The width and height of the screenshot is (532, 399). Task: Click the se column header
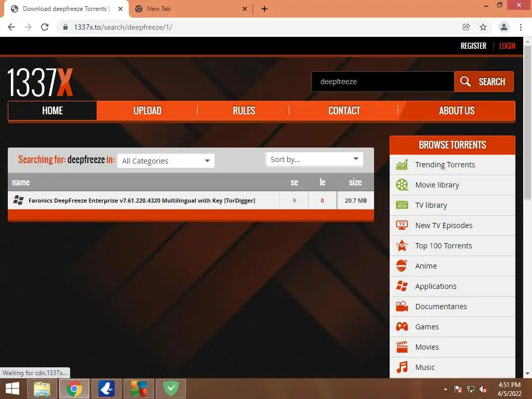click(x=294, y=182)
